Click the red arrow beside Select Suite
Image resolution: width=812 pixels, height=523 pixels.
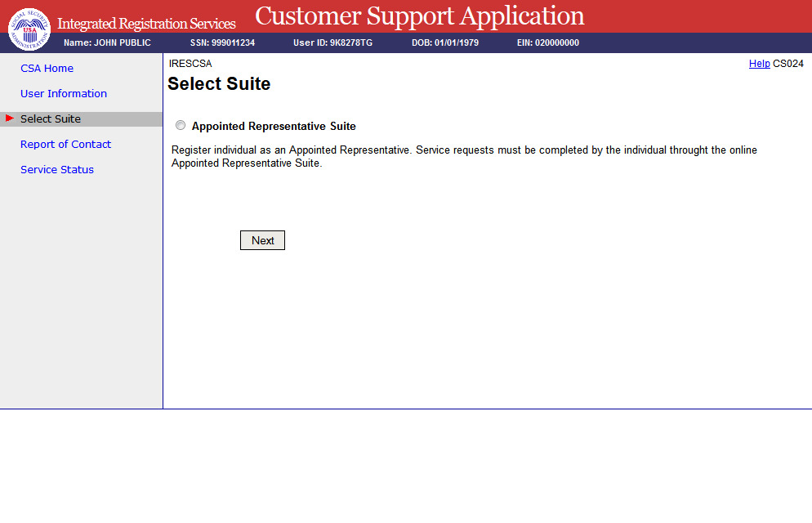pos(9,118)
